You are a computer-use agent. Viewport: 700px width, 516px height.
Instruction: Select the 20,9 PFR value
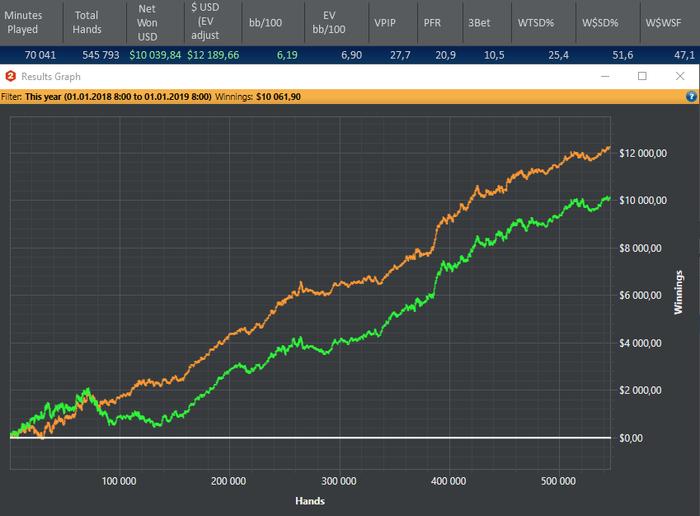pyautogui.click(x=446, y=55)
